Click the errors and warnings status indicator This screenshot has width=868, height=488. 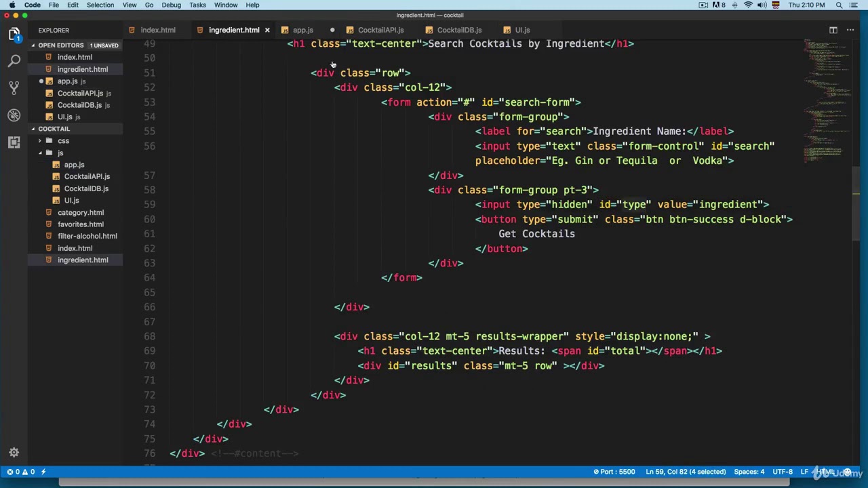(20, 472)
